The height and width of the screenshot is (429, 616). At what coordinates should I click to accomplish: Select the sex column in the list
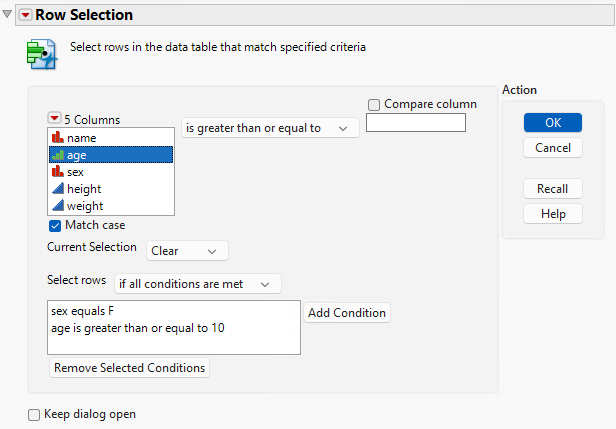click(x=111, y=172)
